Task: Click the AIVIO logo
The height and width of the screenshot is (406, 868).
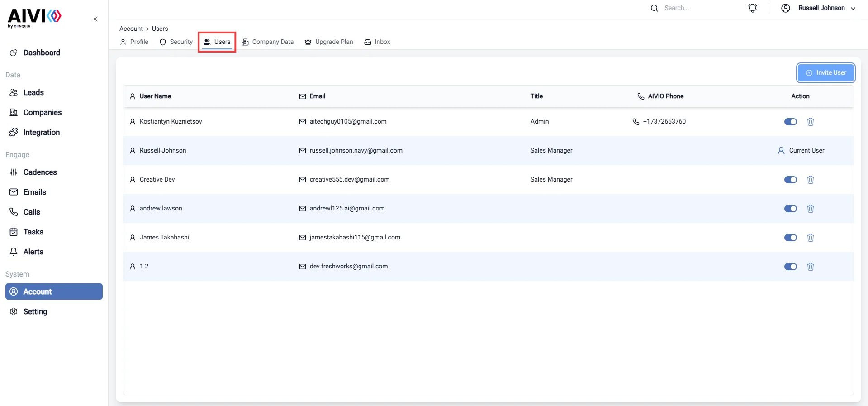Action: click(34, 18)
